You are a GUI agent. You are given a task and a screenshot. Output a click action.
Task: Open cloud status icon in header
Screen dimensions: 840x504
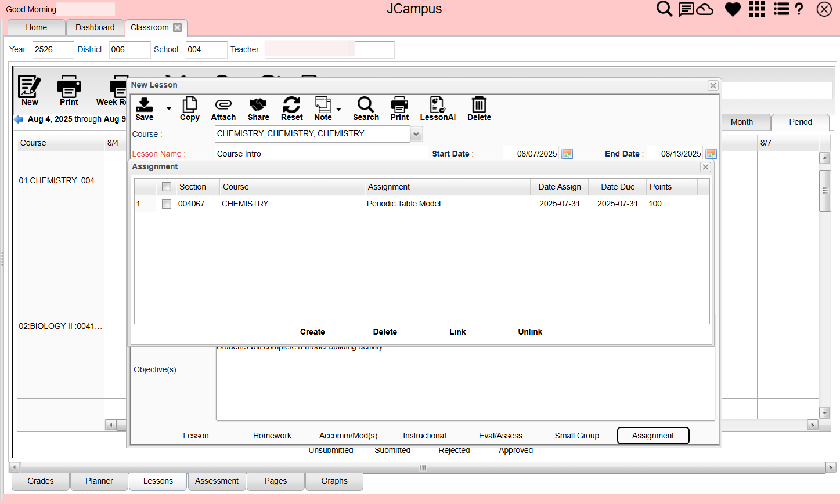[x=705, y=9]
